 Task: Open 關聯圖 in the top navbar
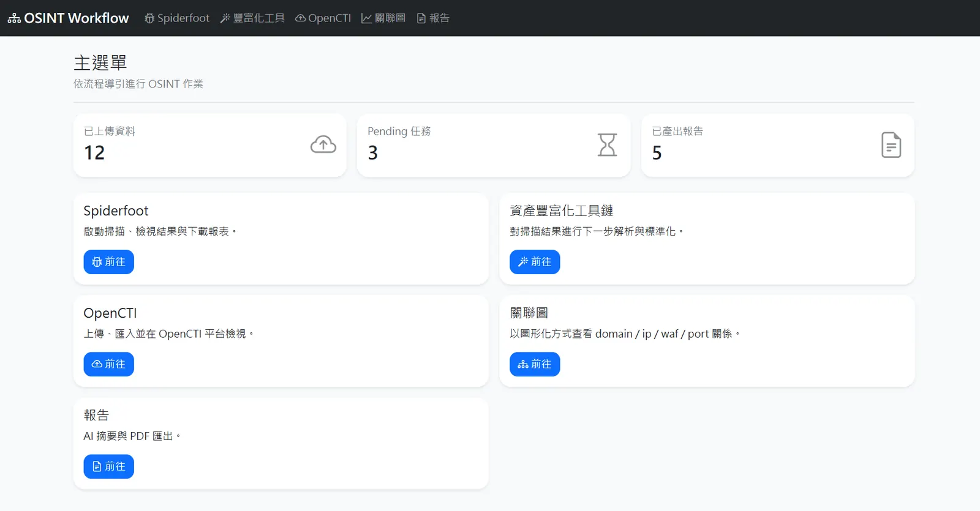point(383,18)
